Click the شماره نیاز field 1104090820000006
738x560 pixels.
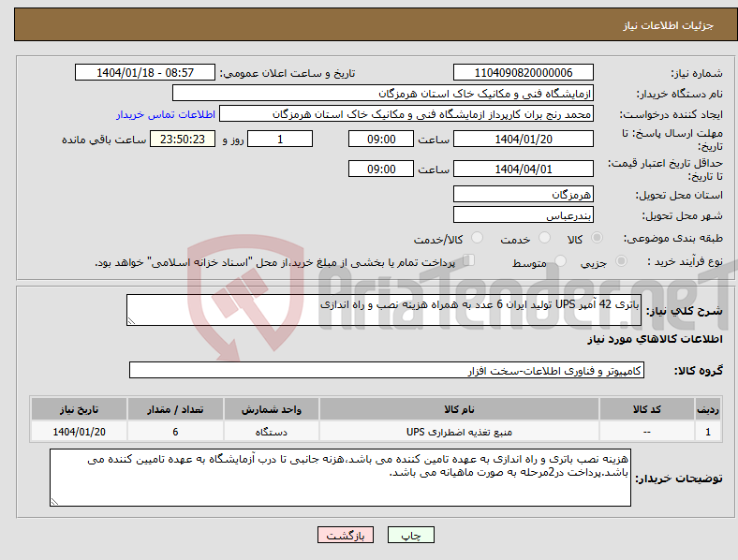click(x=523, y=72)
